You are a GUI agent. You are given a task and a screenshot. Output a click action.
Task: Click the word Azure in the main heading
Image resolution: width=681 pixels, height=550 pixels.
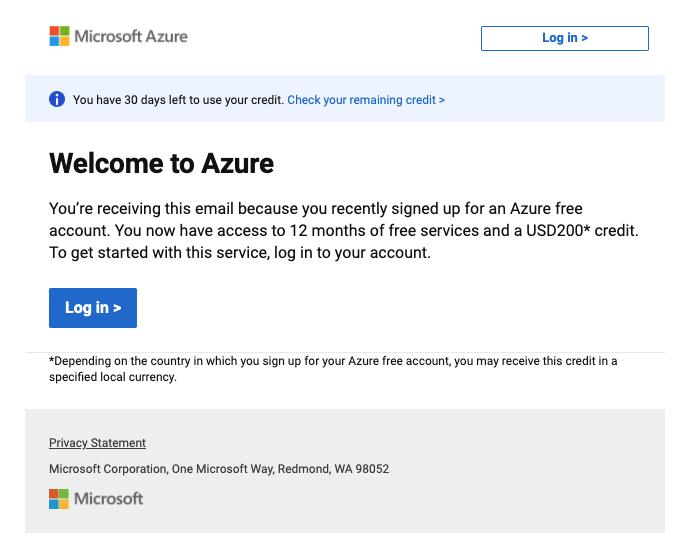(238, 163)
